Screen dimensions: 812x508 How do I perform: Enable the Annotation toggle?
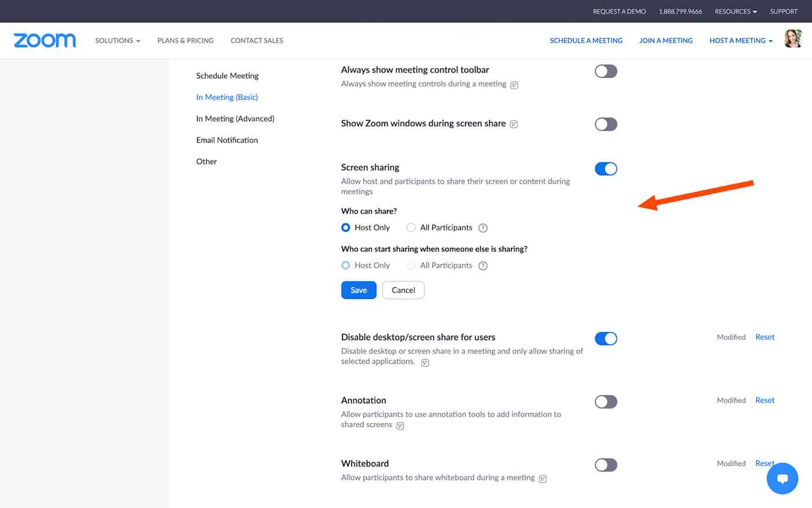click(606, 401)
